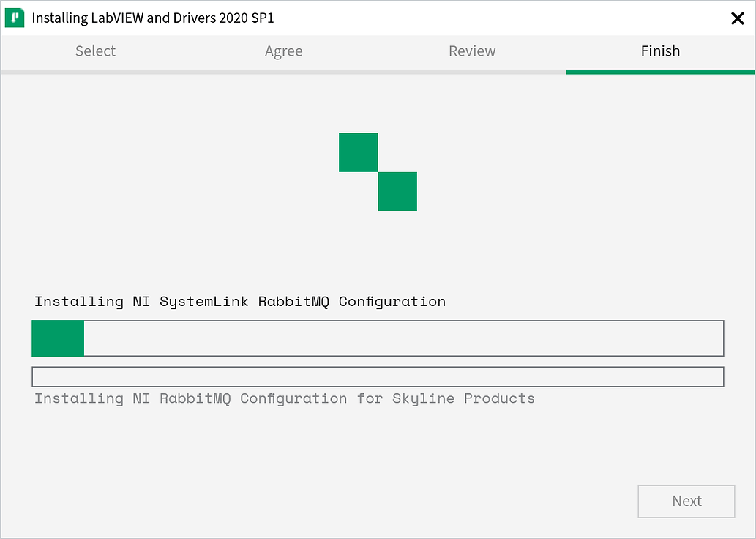Switch to the Agree tab

284,51
